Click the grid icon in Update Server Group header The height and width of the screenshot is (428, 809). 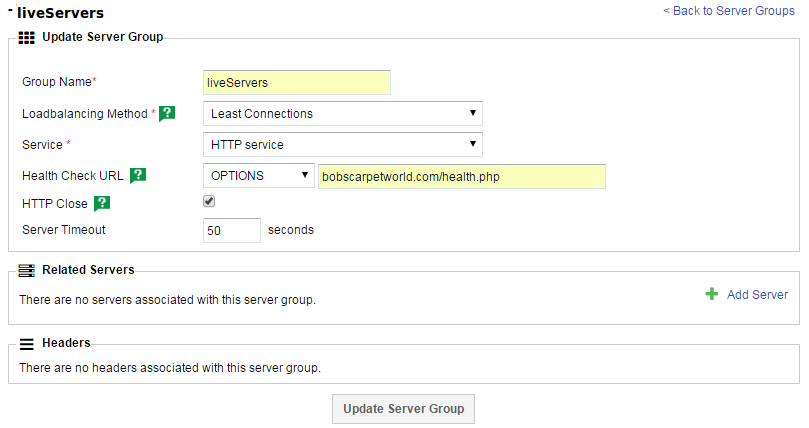pyautogui.click(x=27, y=37)
